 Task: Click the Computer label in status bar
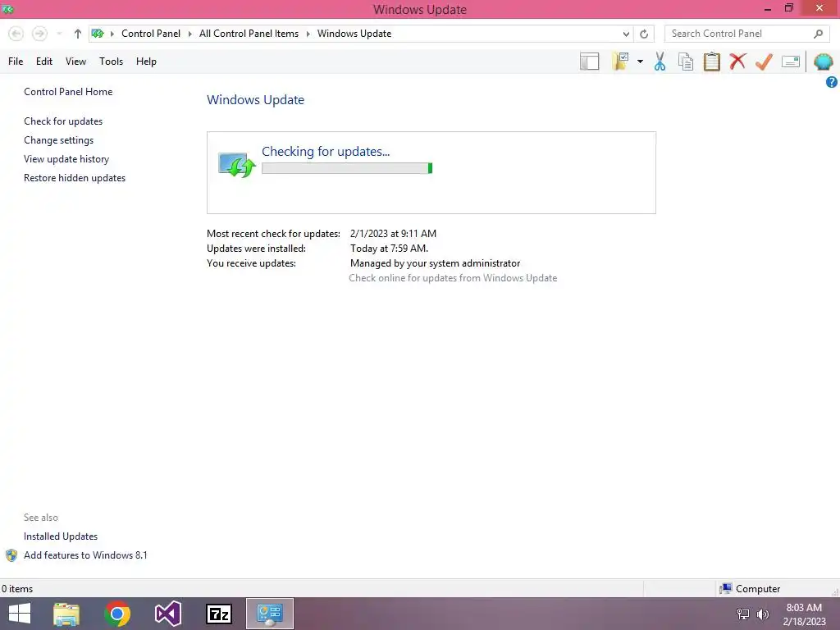757,589
